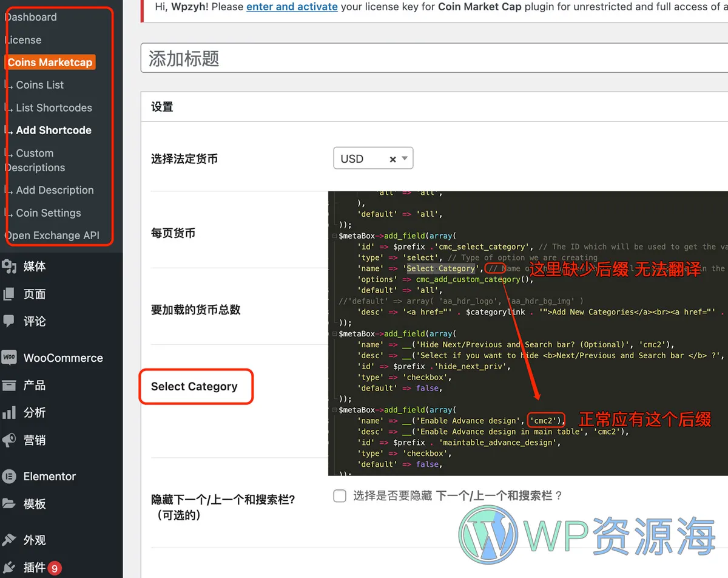
Task: Click the Marketing (营销) megaphone icon
Action: click(9, 440)
